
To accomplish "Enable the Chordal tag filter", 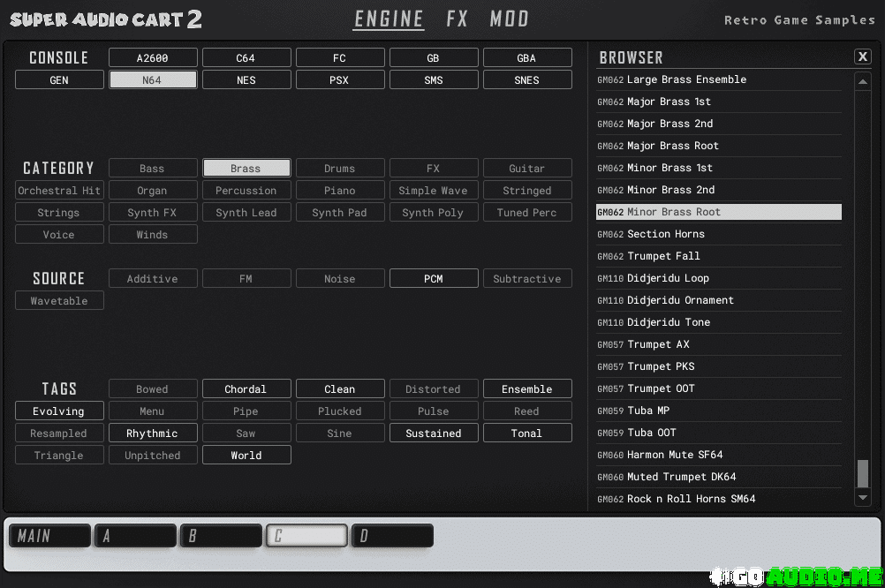I will tap(246, 389).
